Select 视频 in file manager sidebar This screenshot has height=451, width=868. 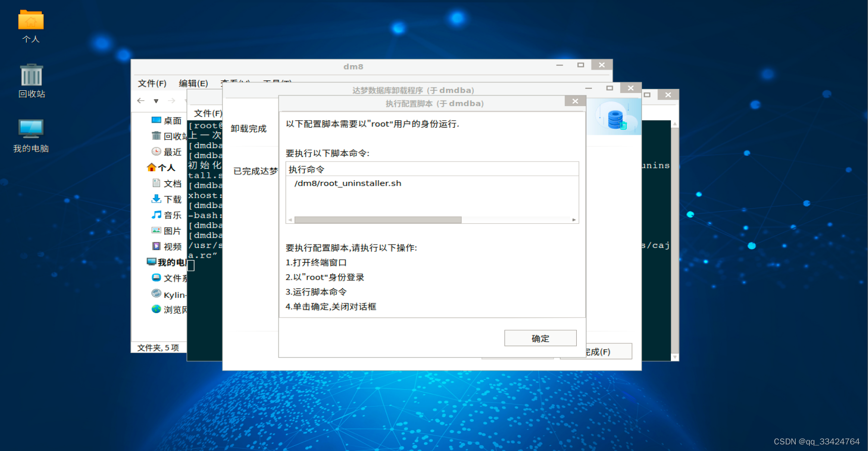click(166, 246)
